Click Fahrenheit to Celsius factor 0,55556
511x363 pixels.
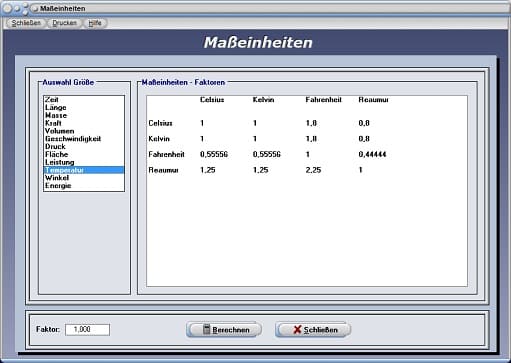(x=214, y=154)
